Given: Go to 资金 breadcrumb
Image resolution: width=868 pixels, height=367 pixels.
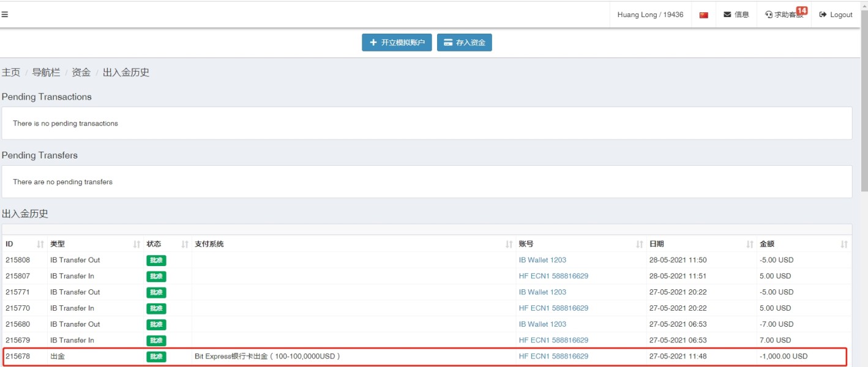Looking at the screenshot, I should click(x=81, y=72).
